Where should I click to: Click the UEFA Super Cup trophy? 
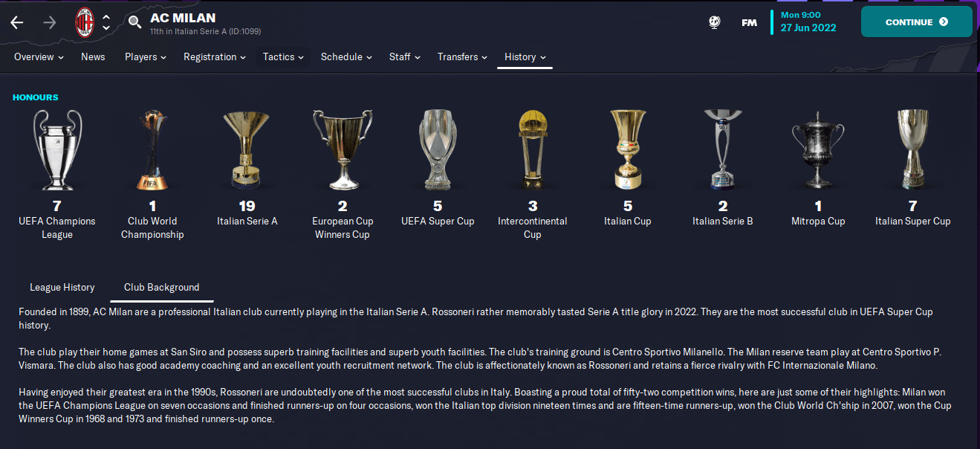(438, 149)
